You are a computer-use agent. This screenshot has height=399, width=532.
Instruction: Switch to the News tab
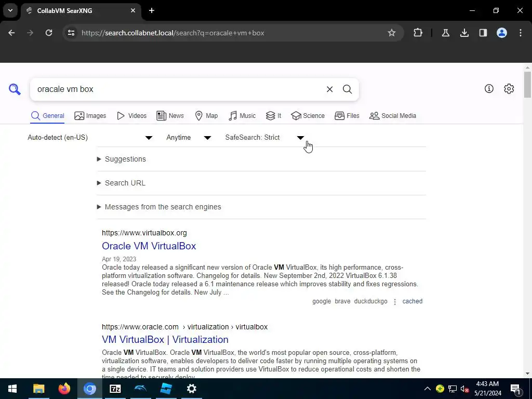pos(170,116)
